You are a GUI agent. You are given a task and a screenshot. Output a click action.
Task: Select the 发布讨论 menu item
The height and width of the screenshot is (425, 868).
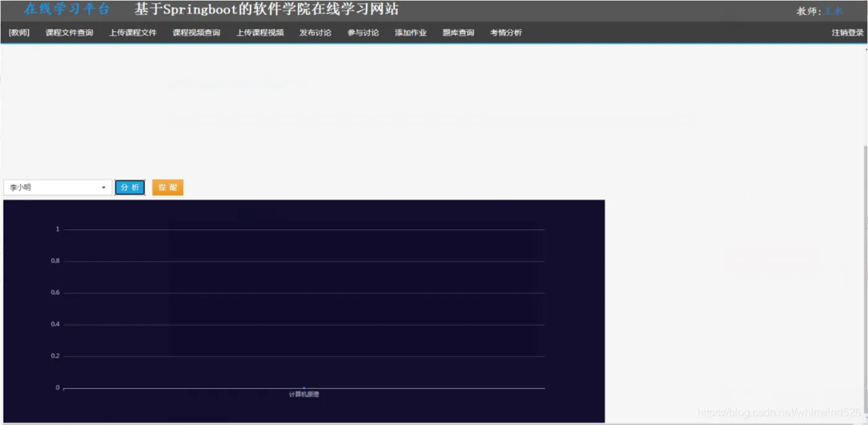point(315,33)
